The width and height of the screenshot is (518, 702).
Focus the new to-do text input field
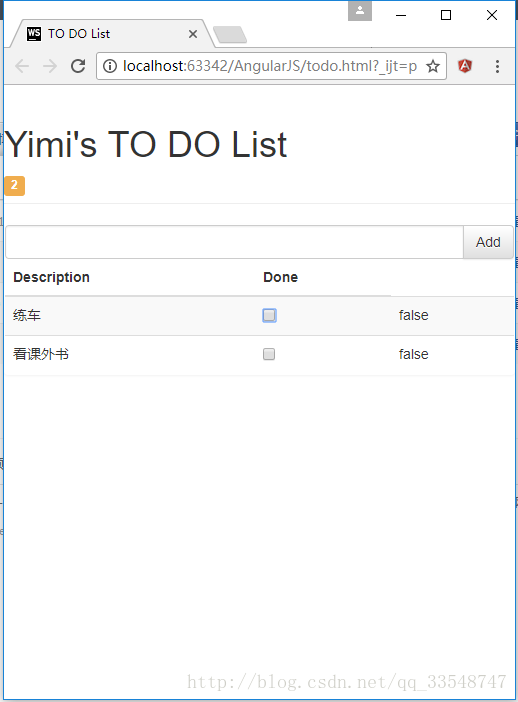[235, 242]
